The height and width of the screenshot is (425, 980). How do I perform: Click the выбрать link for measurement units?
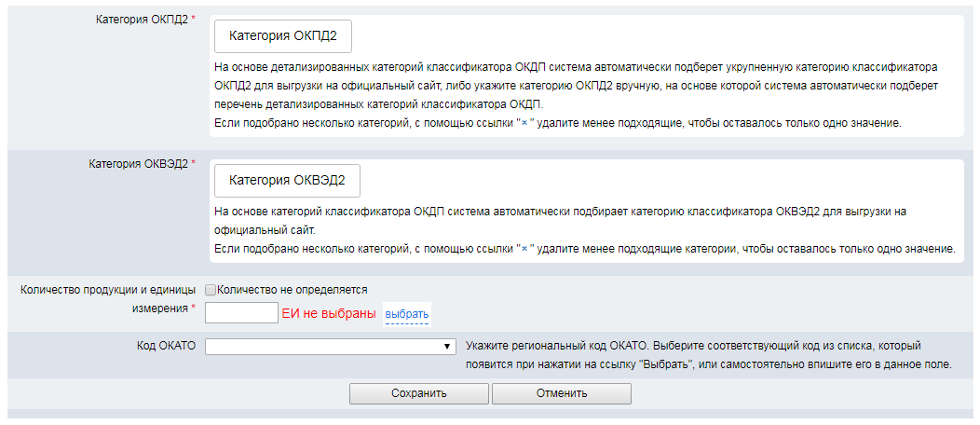coord(406,314)
